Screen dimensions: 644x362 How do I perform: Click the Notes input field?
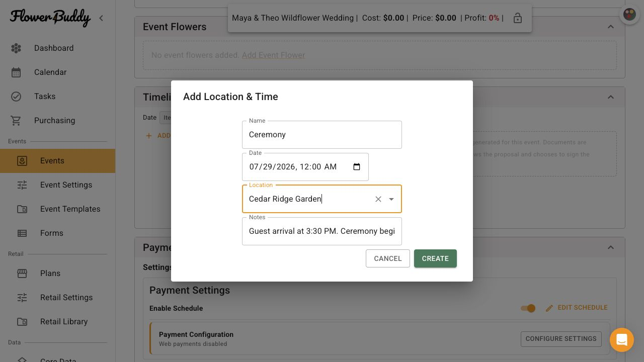[x=322, y=231]
